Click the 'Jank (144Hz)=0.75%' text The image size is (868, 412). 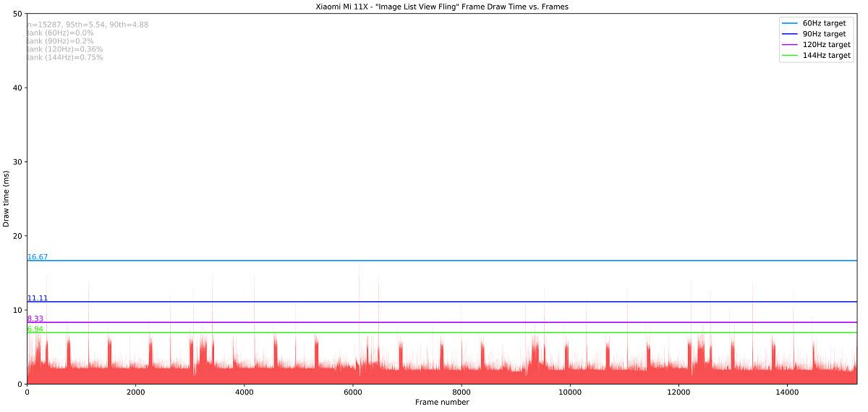65,57
